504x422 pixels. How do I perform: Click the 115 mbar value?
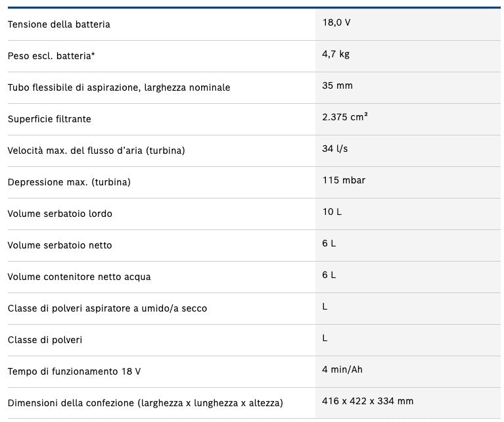tap(344, 180)
